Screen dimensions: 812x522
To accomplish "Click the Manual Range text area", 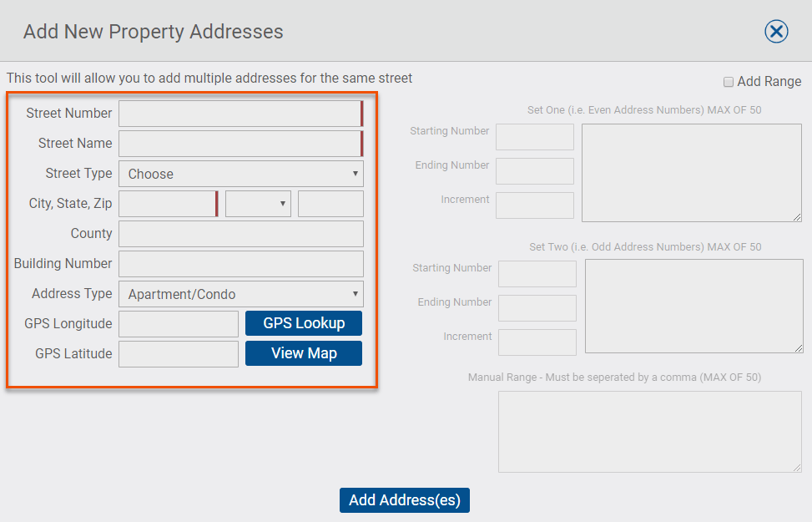I will coord(649,431).
